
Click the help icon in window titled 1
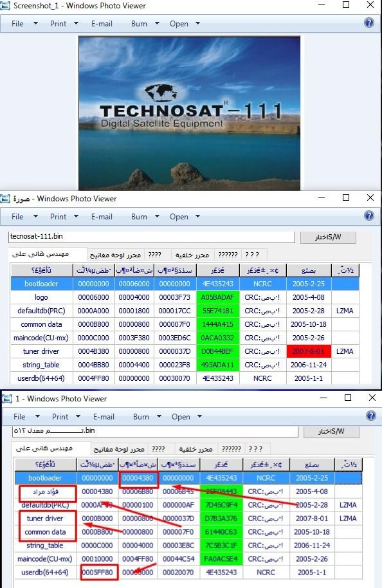point(371,416)
